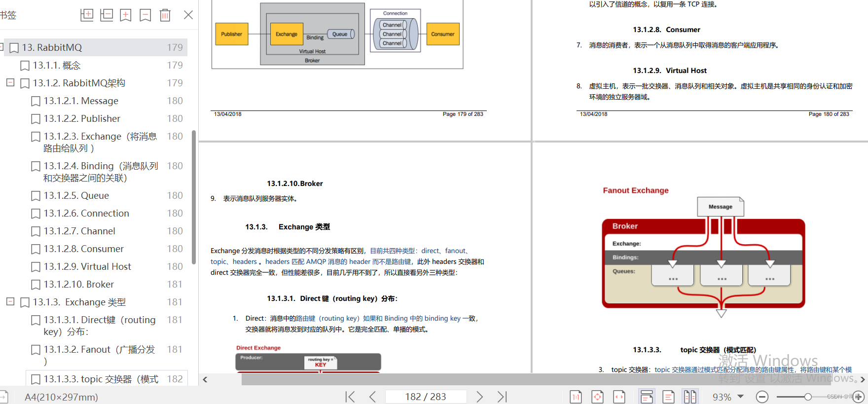Image resolution: width=868 pixels, height=404 pixels.
Task: Add a new bookmark
Action: coord(126,15)
